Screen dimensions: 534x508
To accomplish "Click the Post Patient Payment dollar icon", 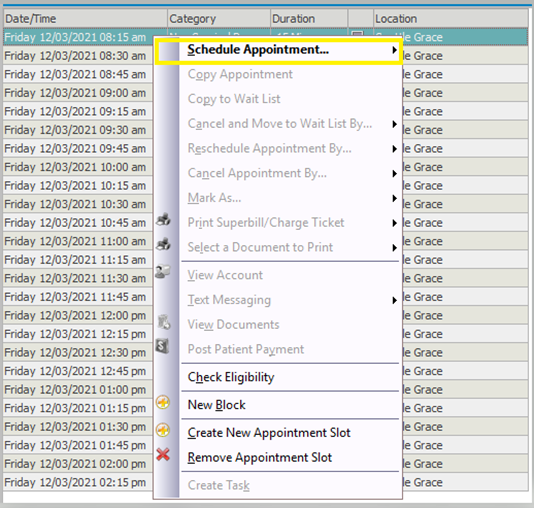I will click(162, 346).
